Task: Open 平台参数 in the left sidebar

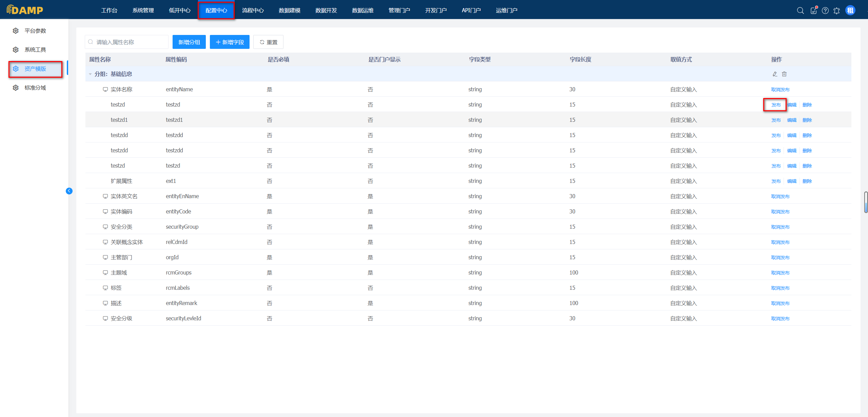Action: tap(35, 31)
